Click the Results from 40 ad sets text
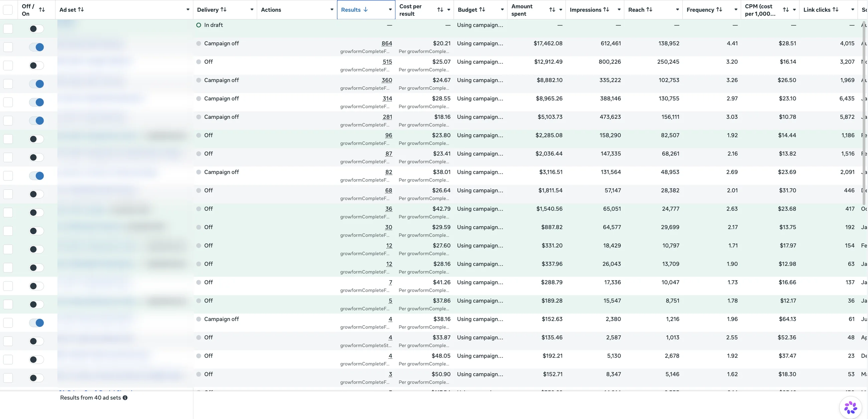 click(x=90, y=398)
